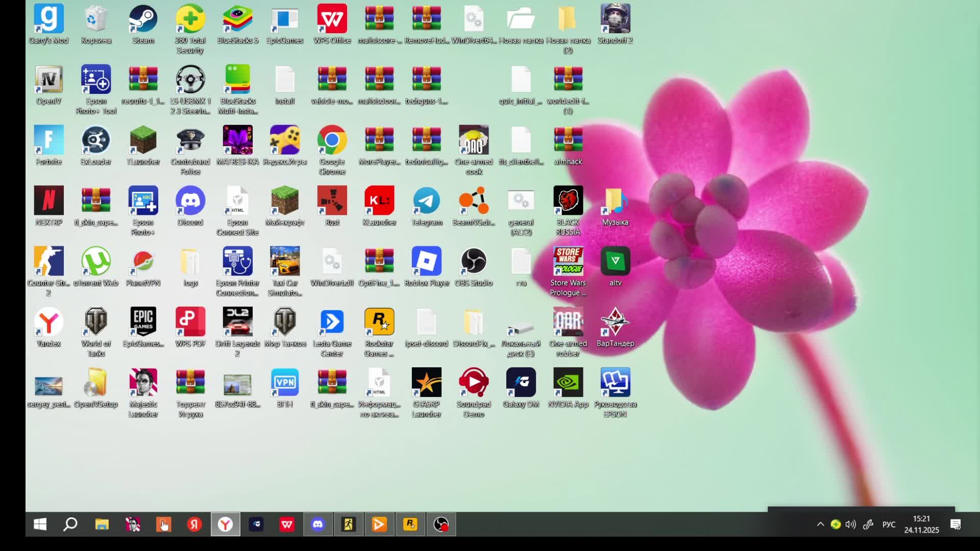Click the taskbar Search magnifier
This screenshot has height=551, width=980.
[x=70, y=524]
